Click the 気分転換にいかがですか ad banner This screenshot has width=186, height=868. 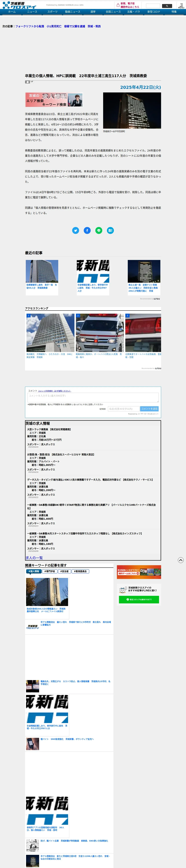[x=139, y=572]
